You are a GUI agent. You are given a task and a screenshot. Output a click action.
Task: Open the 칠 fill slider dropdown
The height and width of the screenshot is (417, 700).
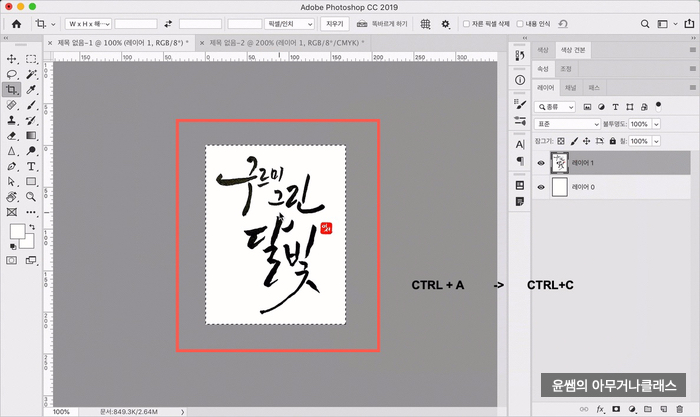pyautogui.click(x=656, y=141)
